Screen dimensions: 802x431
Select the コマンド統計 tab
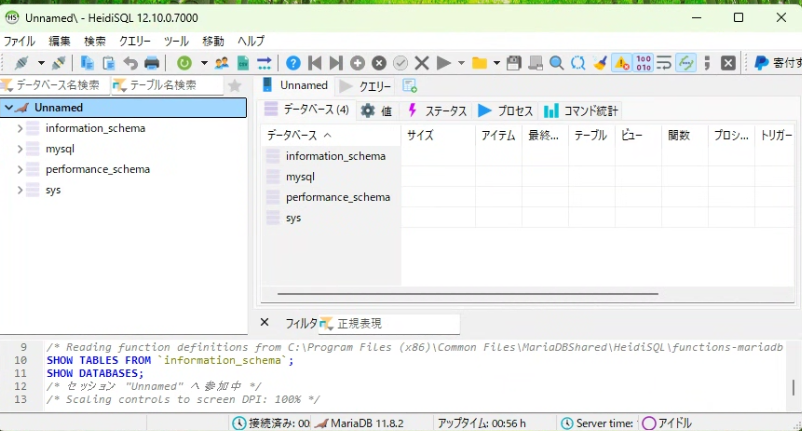click(581, 110)
